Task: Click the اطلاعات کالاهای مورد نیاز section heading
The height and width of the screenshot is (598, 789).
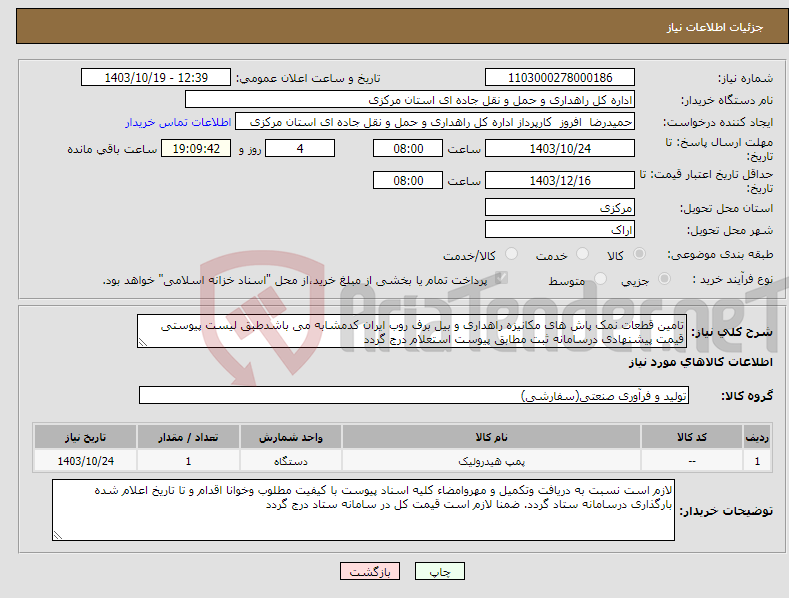Action: tap(700, 362)
